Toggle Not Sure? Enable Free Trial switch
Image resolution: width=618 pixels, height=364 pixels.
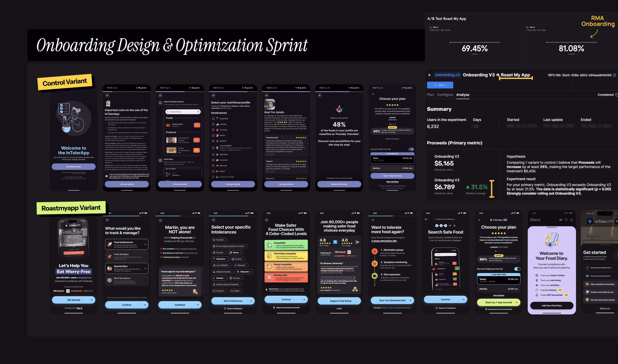[411, 149]
